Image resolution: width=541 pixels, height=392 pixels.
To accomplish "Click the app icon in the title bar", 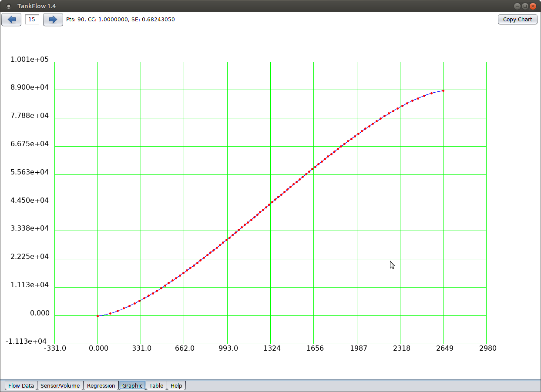I will (x=8, y=6).
